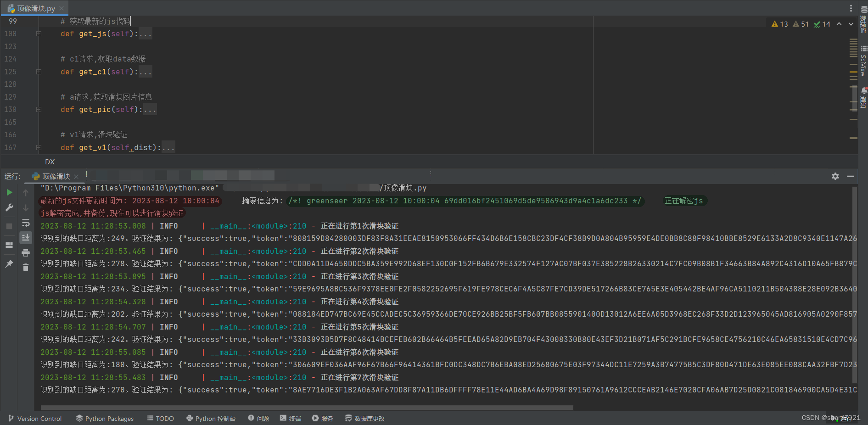The width and height of the screenshot is (868, 425).
Task: Expand folded get_c1 method gutter marker
Action: click(39, 72)
